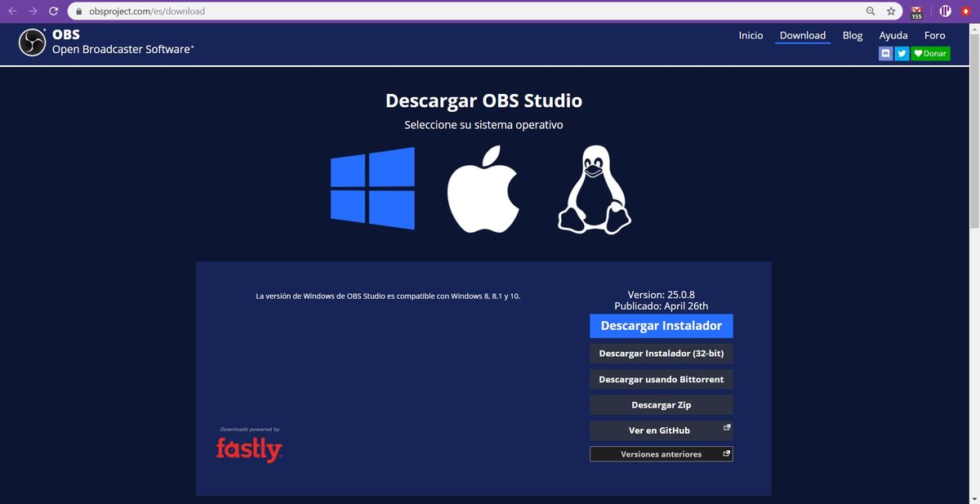Go forward with the browser forward arrow

(x=33, y=11)
